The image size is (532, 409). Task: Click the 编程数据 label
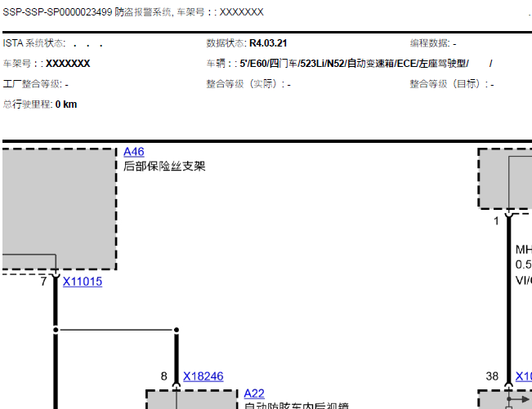coord(430,43)
